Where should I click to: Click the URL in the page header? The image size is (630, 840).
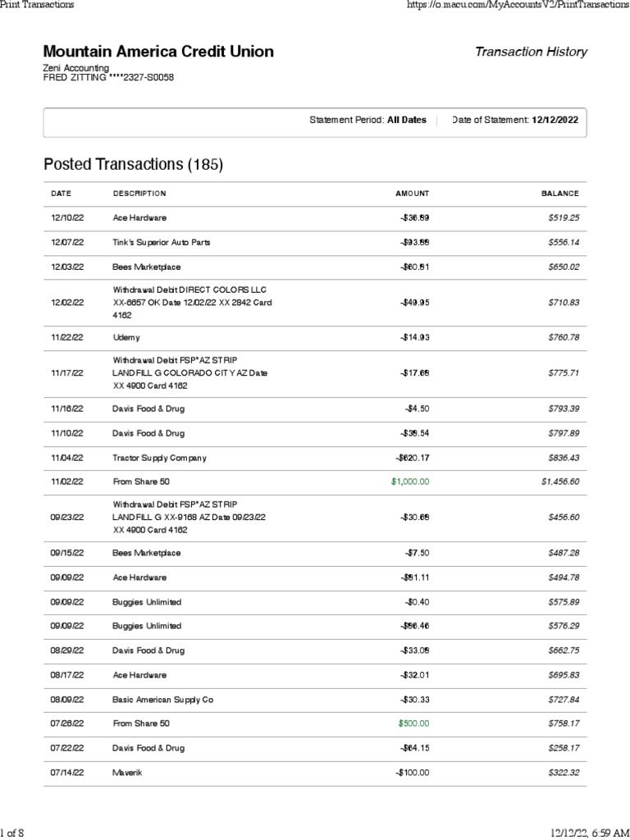(518, 5)
